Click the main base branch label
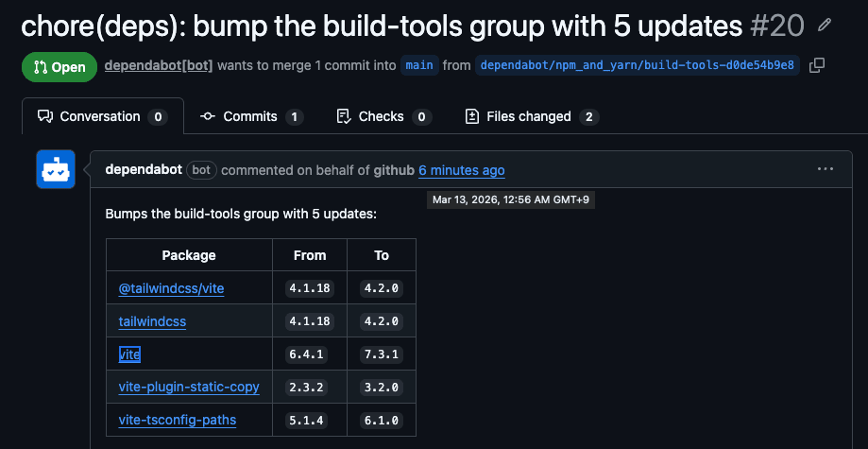Image resolution: width=868 pixels, height=449 pixels. [419, 66]
